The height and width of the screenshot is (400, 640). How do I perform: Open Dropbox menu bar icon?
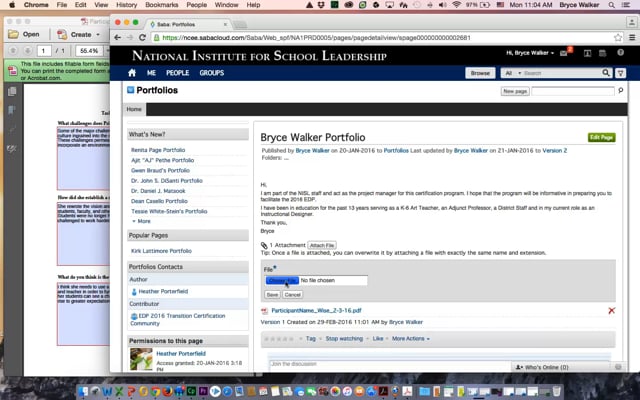322,5
